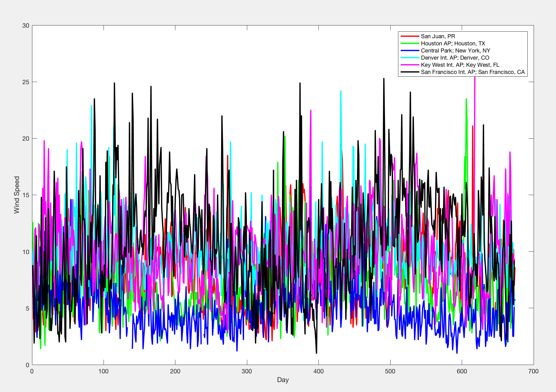Click the cyan line sample in legend
Screen dimensions: 556x392
pos(410,58)
